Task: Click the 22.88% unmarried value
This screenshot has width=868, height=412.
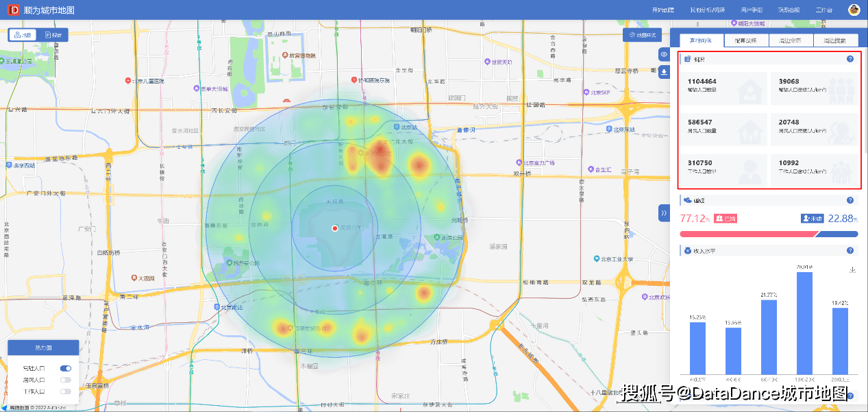Action: pos(843,219)
